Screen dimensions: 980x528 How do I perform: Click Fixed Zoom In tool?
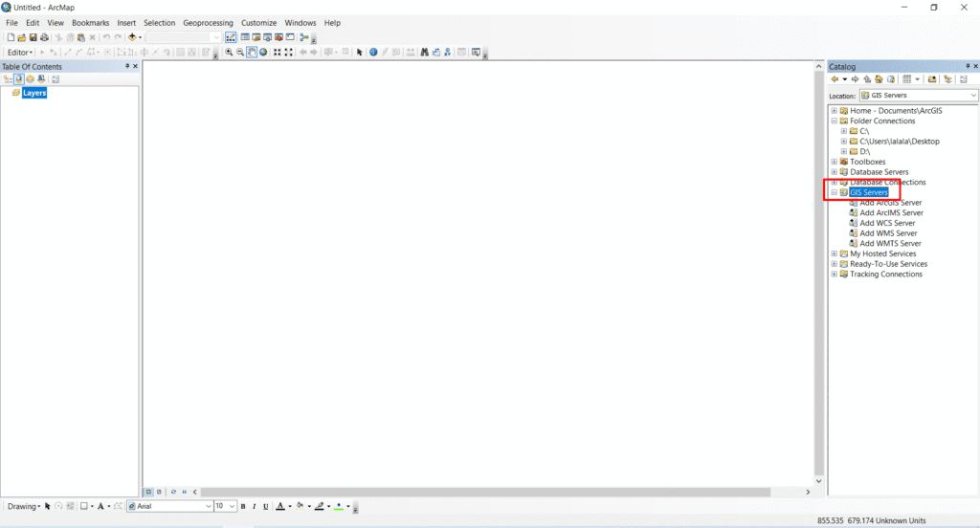[277, 53]
